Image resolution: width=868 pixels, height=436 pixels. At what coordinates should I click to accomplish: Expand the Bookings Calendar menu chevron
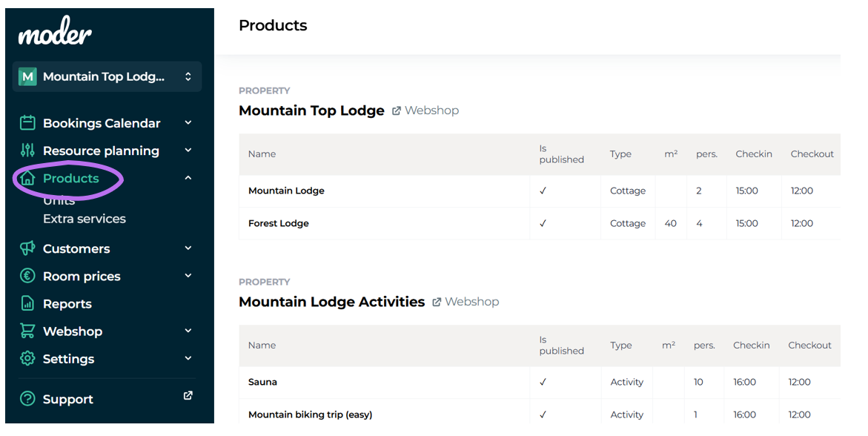[188, 123]
